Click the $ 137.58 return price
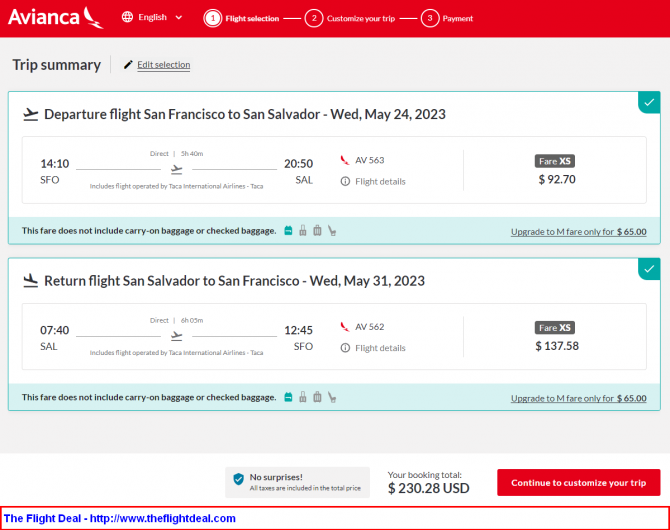 [x=557, y=346]
